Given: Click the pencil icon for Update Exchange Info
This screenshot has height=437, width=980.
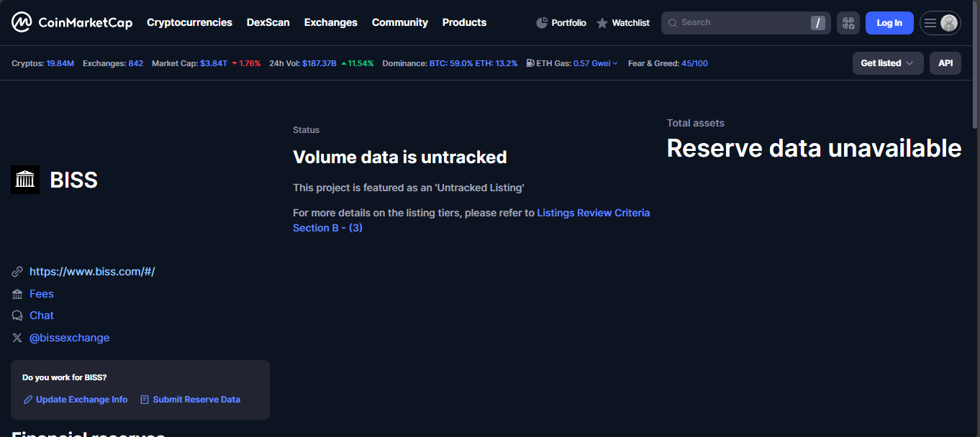Looking at the screenshot, I should 28,400.
